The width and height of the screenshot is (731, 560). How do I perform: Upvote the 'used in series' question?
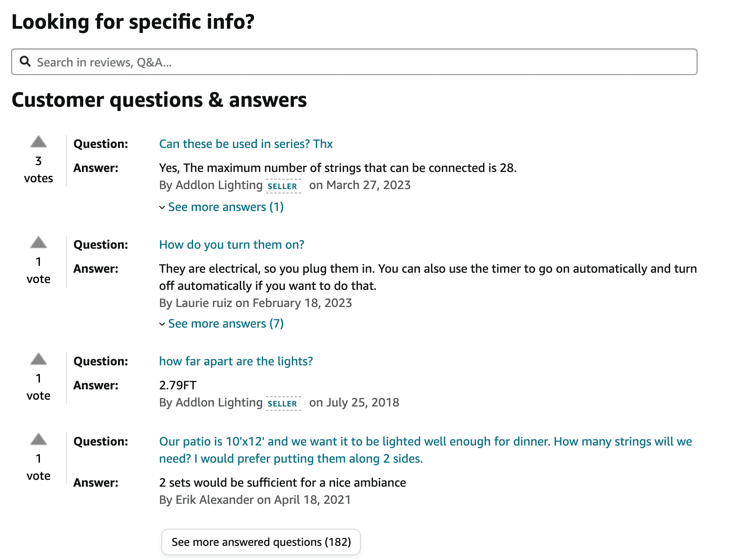pos(39,142)
